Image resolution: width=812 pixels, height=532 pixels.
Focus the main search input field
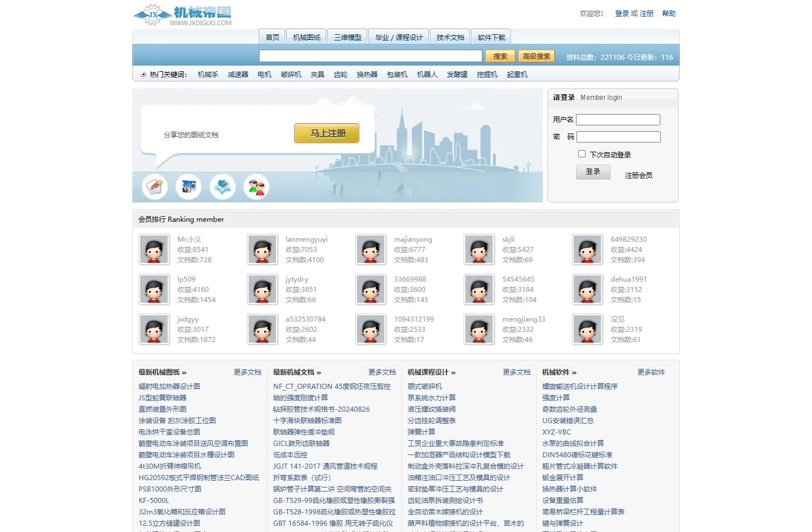pos(371,56)
